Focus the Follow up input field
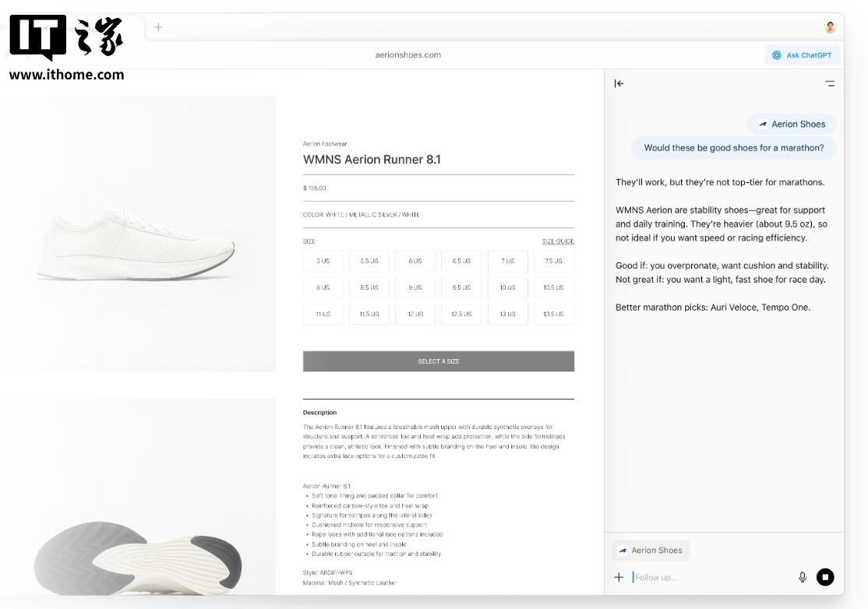868x609 pixels. point(709,577)
